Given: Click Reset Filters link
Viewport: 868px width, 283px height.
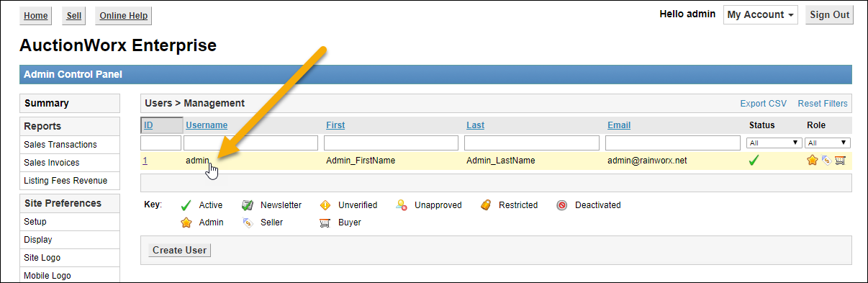Looking at the screenshot, I should coord(823,104).
